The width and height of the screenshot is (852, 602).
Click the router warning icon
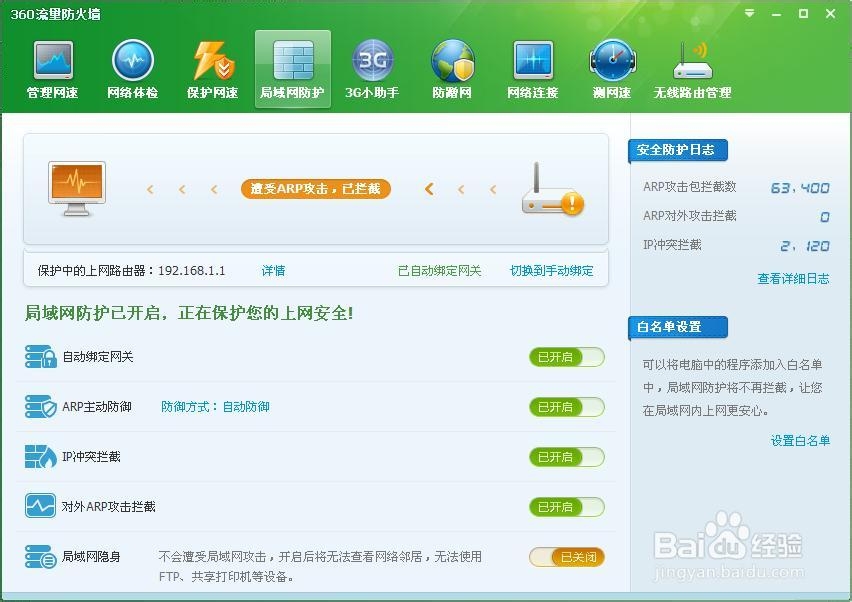click(x=553, y=190)
